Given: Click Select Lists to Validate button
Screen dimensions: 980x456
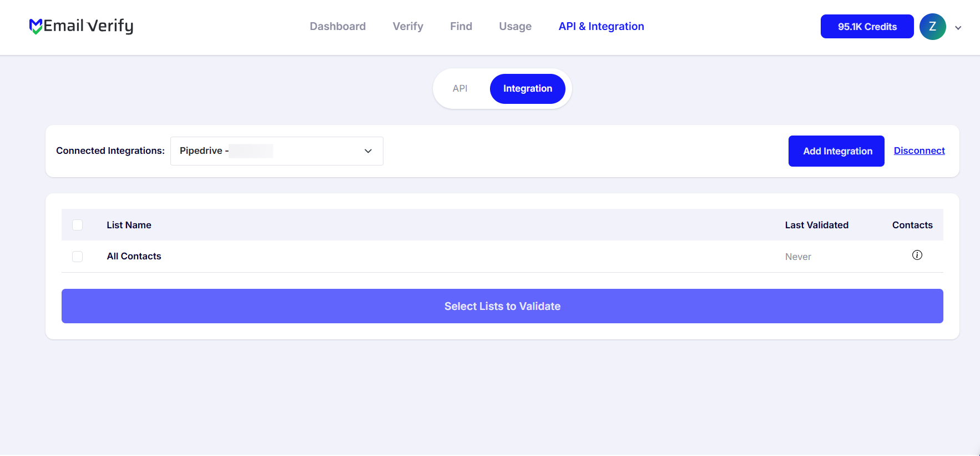Looking at the screenshot, I should 502,306.
